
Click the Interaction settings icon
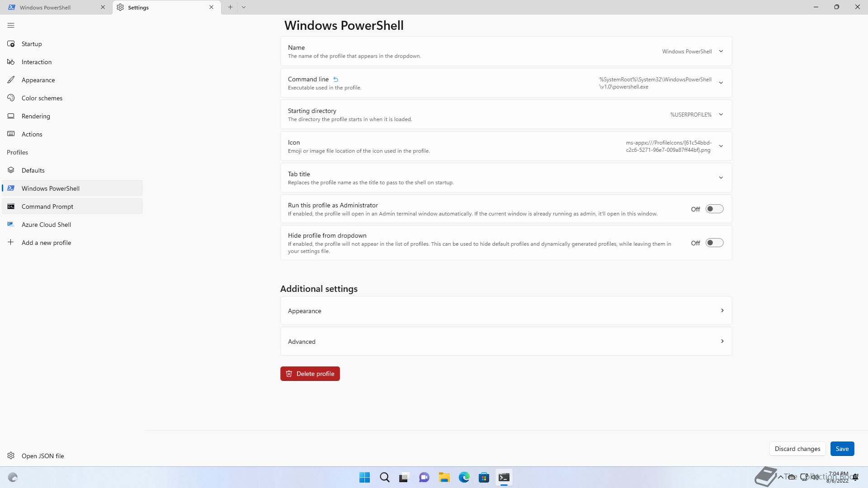(x=11, y=62)
